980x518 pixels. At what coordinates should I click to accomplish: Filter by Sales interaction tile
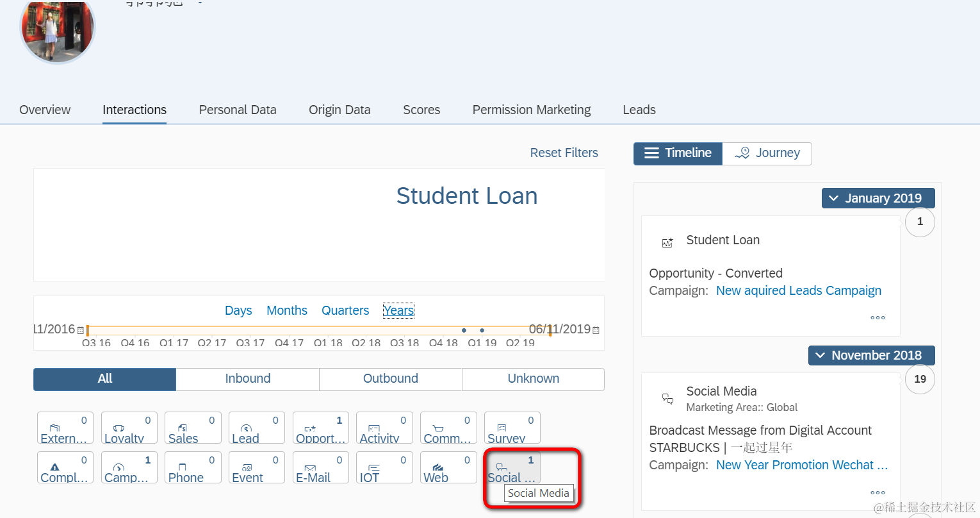point(193,428)
